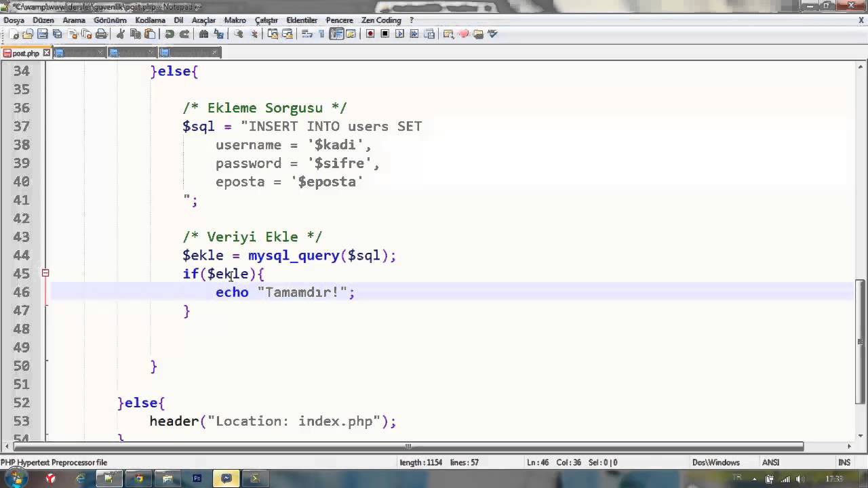Open the Çalıştır menu
Viewport: 868px width, 488px height.
(267, 20)
